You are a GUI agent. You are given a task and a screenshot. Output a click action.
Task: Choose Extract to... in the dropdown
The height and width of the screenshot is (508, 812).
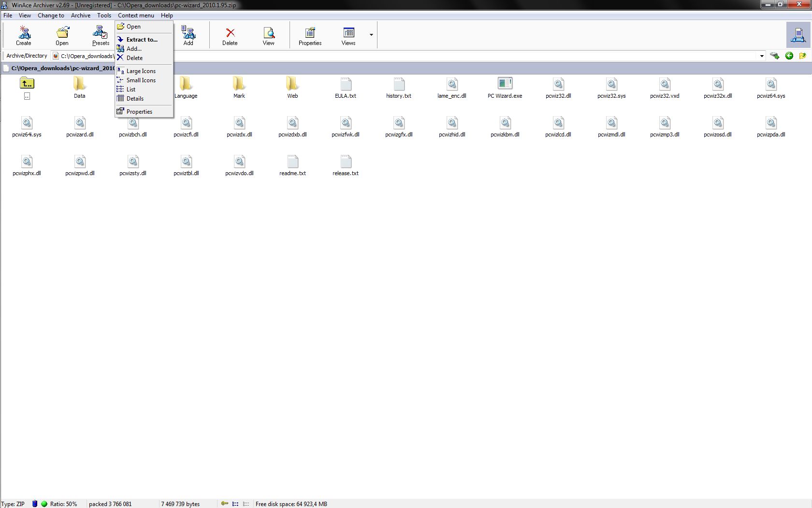[144, 40]
